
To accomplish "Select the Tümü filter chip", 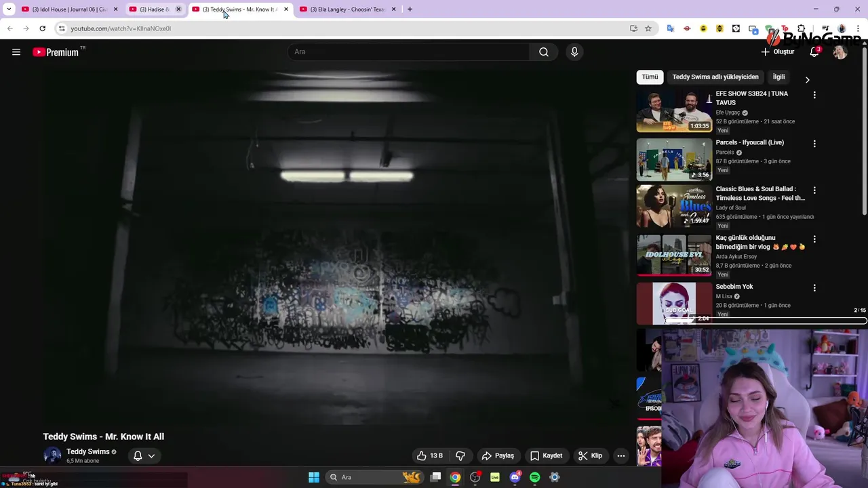I will click(x=650, y=77).
